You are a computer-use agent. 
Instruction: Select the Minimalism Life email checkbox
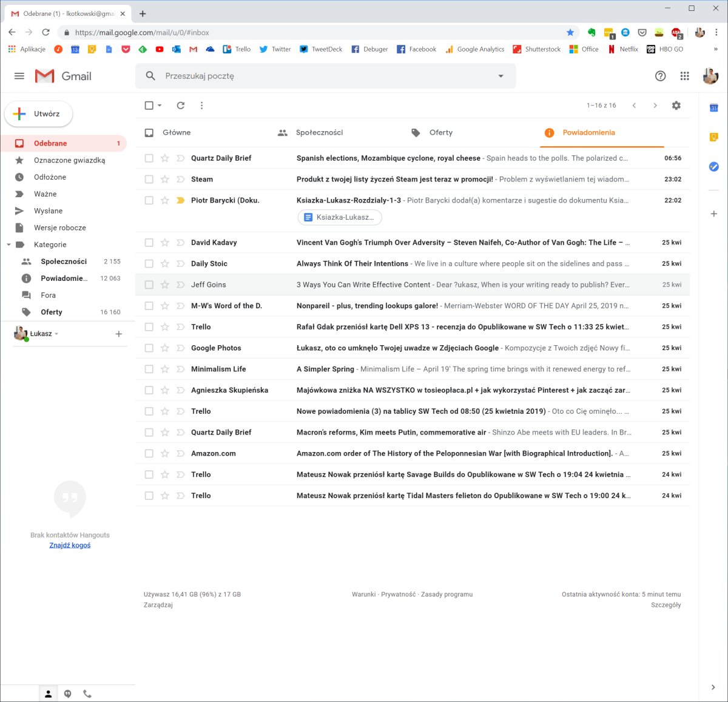pyautogui.click(x=149, y=369)
